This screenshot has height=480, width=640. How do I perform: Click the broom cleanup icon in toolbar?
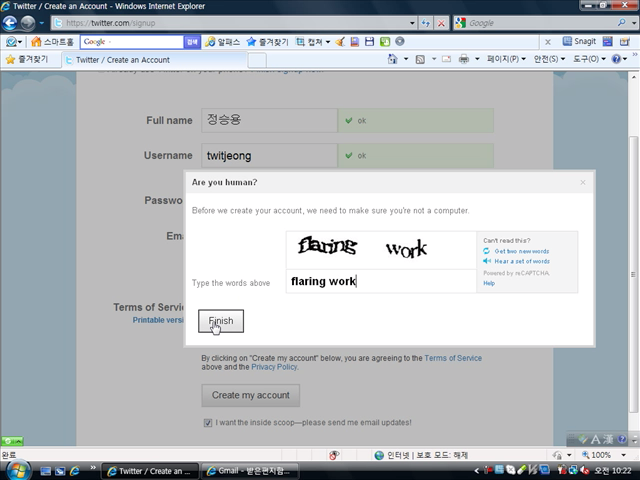(x=340, y=42)
